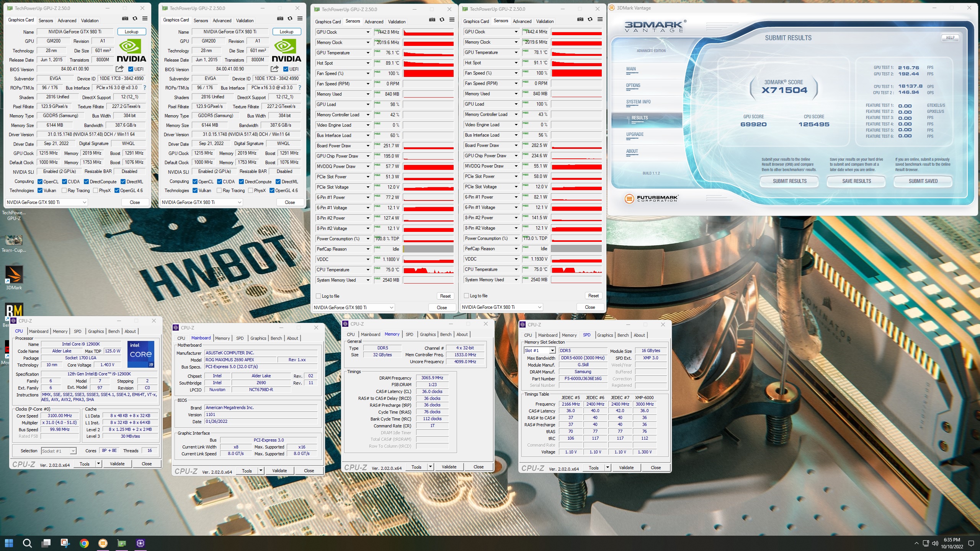Click Validate button in CPU-Z SPD window

(626, 468)
